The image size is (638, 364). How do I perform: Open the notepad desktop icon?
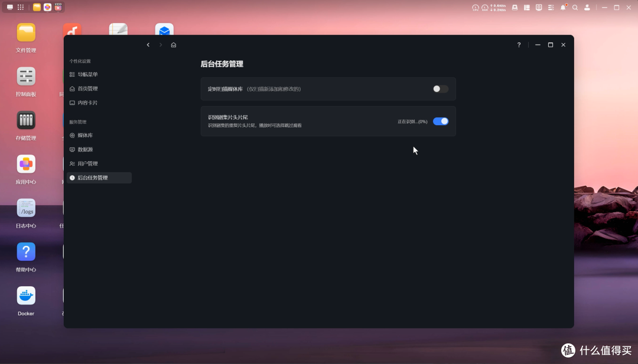coord(118,29)
